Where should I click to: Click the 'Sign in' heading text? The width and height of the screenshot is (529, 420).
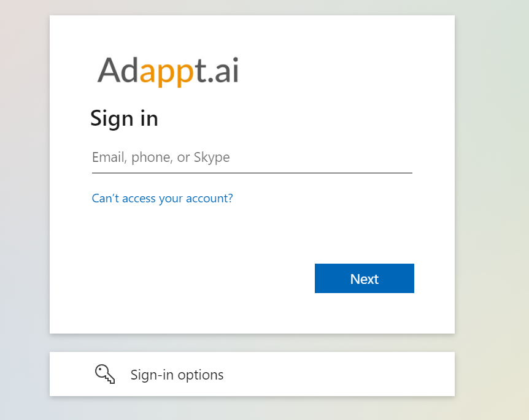click(124, 118)
